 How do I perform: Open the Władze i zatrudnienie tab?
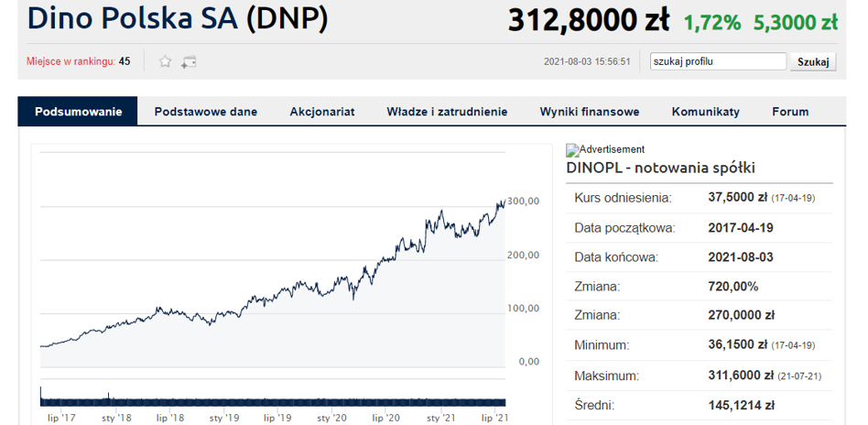coord(448,112)
